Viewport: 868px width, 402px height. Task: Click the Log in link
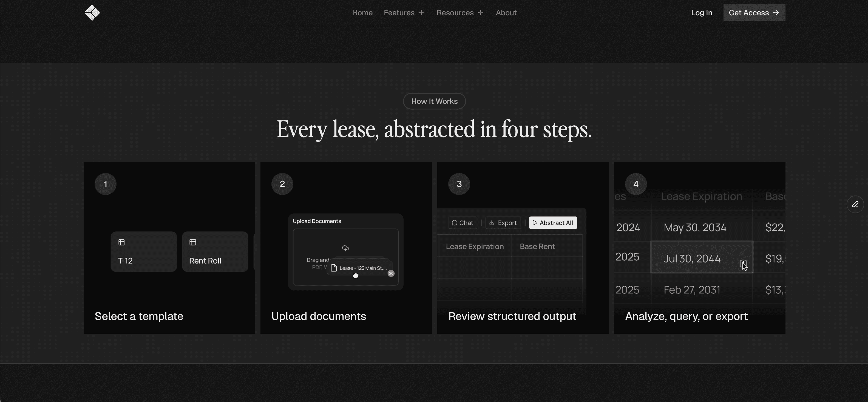[702, 13]
